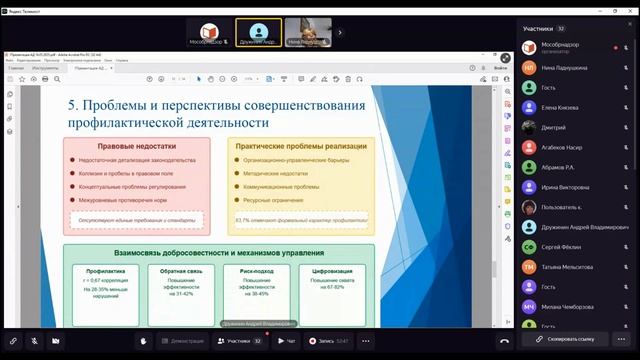The height and width of the screenshot is (360, 640).
Task: Click the microphone icon beside Милана Чемборзова
Action: (626, 307)
